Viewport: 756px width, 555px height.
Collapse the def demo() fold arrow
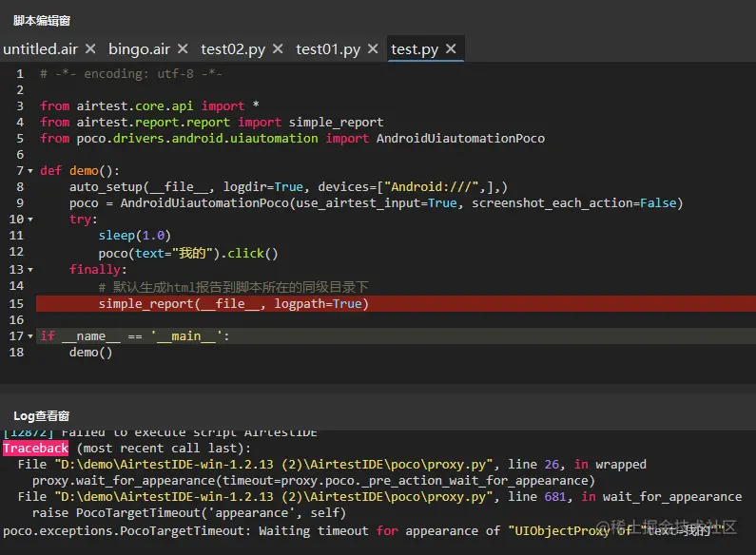pos(30,171)
